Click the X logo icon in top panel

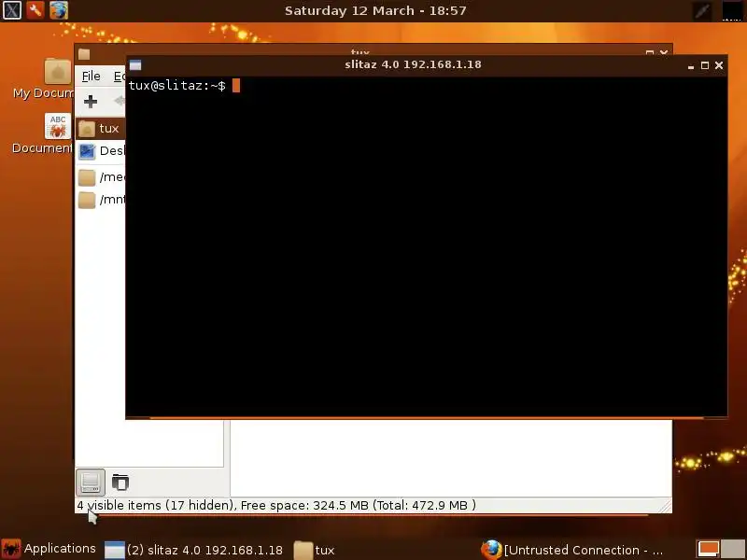point(11,10)
